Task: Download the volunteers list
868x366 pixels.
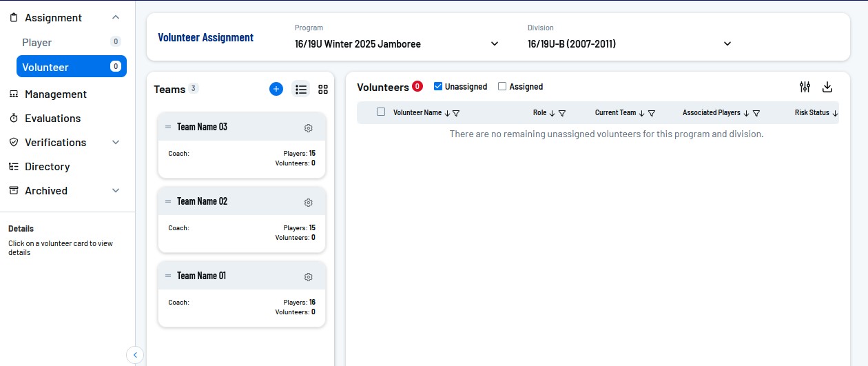Action: [x=827, y=87]
